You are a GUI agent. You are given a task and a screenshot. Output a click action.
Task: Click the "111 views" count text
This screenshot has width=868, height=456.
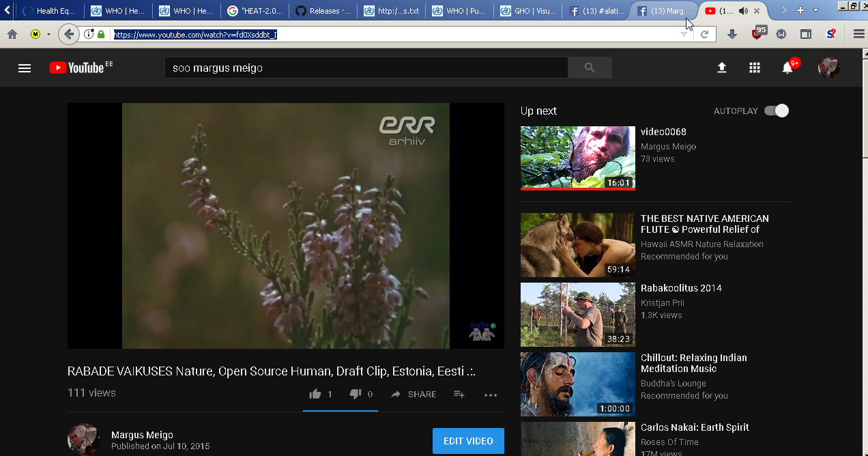pos(91,393)
